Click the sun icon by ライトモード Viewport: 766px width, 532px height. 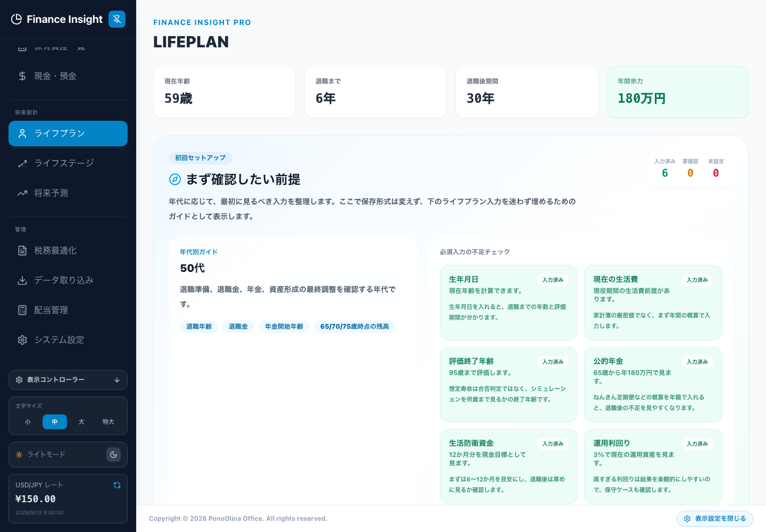19,455
